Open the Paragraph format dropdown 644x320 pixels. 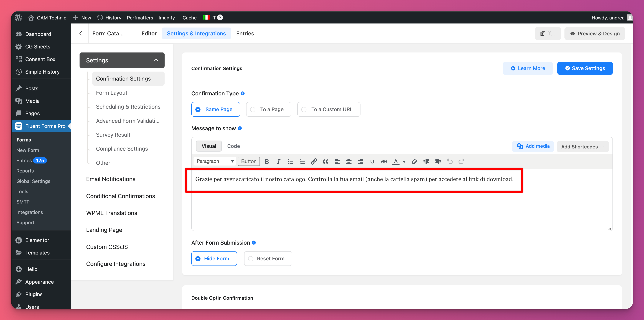coord(215,161)
